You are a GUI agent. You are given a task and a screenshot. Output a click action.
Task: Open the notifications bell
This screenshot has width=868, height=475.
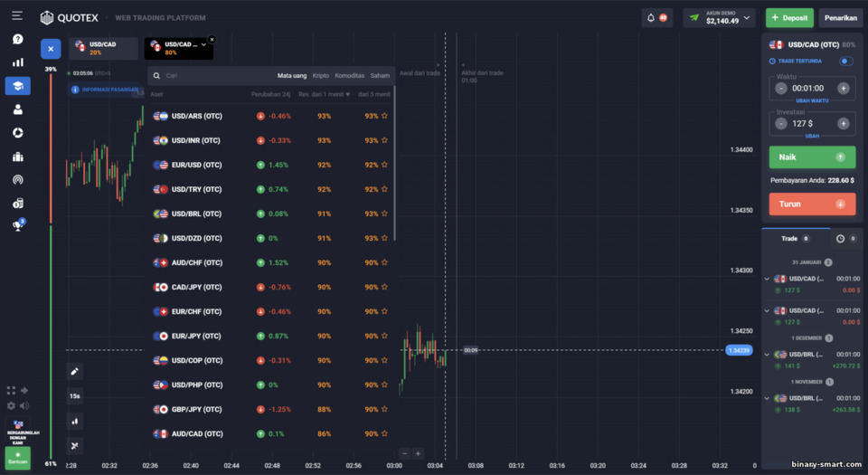click(651, 18)
